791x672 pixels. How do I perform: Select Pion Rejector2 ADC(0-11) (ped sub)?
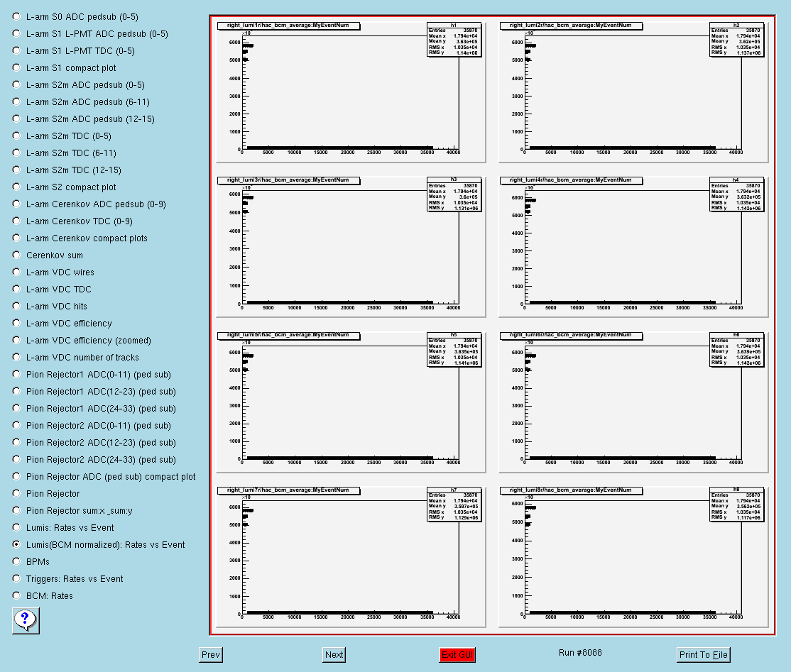tap(16, 426)
